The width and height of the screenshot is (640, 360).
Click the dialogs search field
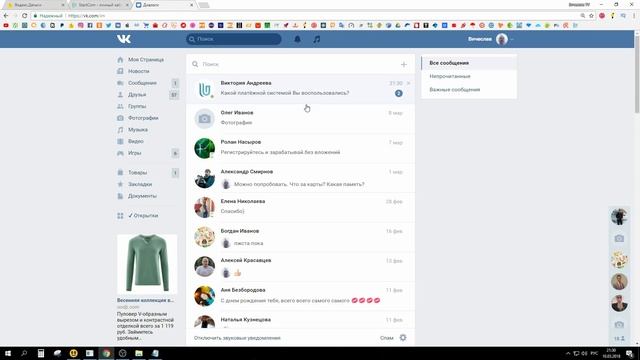coord(296,64)
